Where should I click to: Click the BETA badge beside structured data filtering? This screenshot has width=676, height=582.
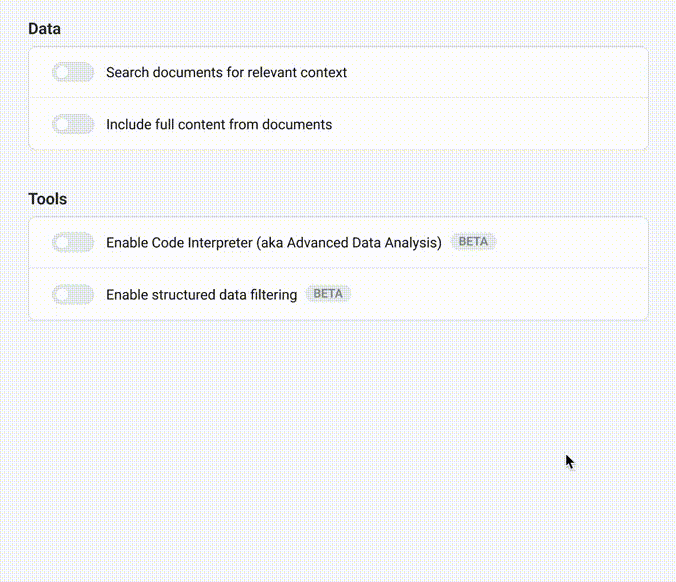point(328,294)
